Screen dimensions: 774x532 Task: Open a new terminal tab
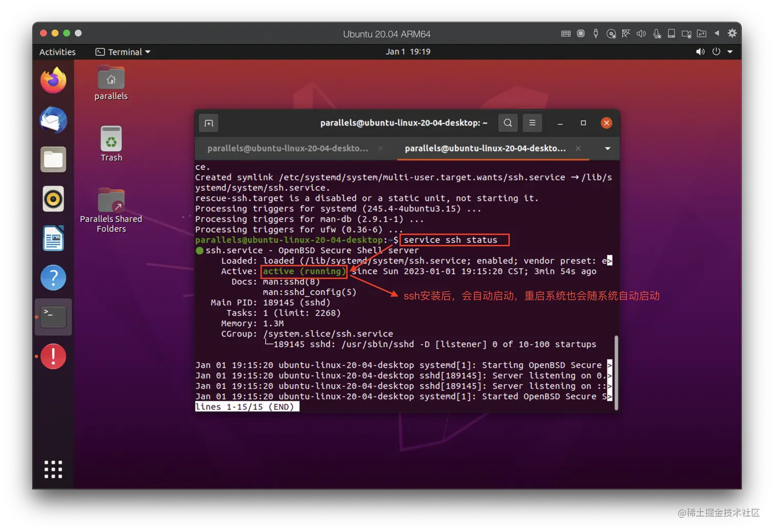[208, 123]
